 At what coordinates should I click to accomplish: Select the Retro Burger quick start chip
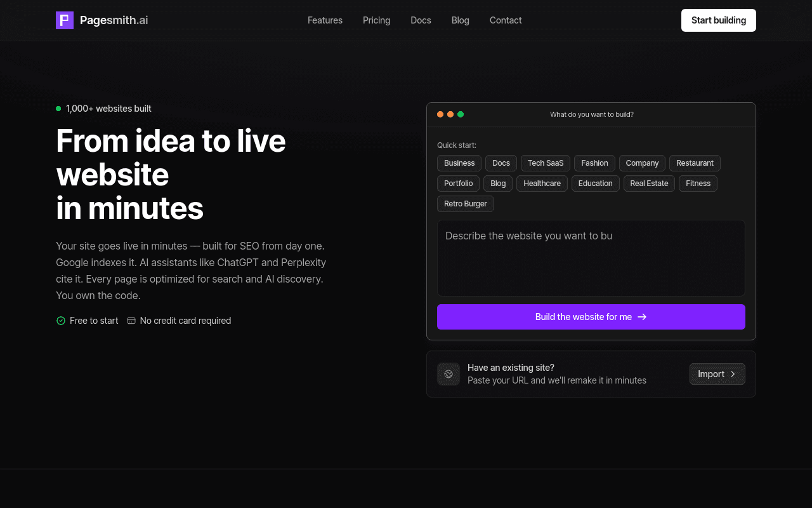466,204
